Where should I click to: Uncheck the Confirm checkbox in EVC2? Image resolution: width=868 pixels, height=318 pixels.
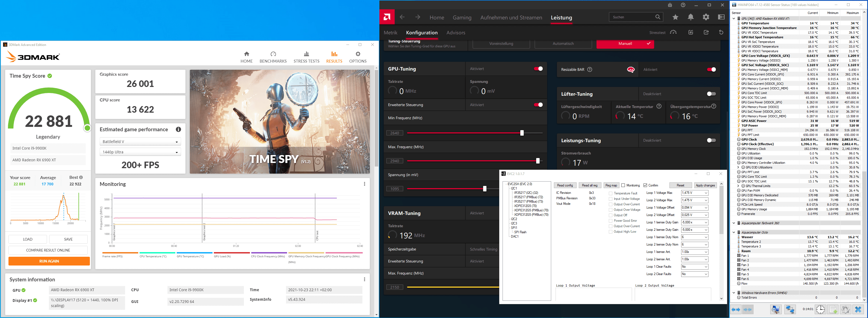coord(645,185)
